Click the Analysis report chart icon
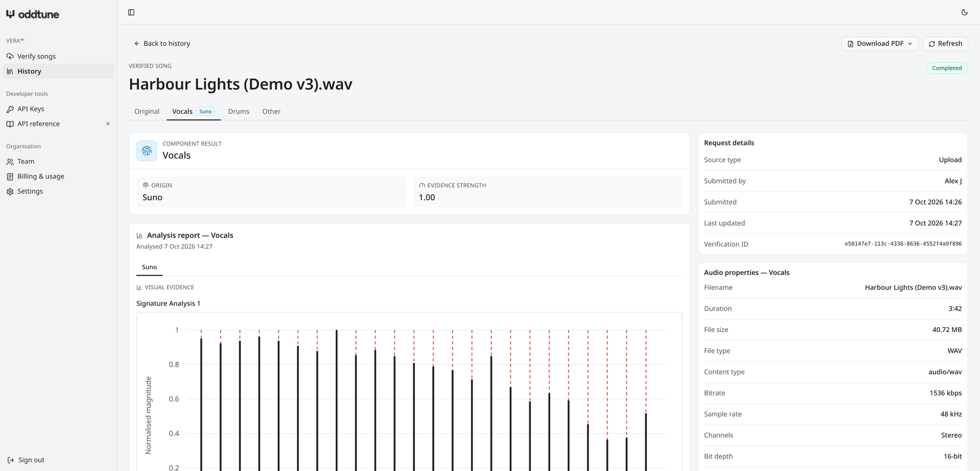 (140, 235)
